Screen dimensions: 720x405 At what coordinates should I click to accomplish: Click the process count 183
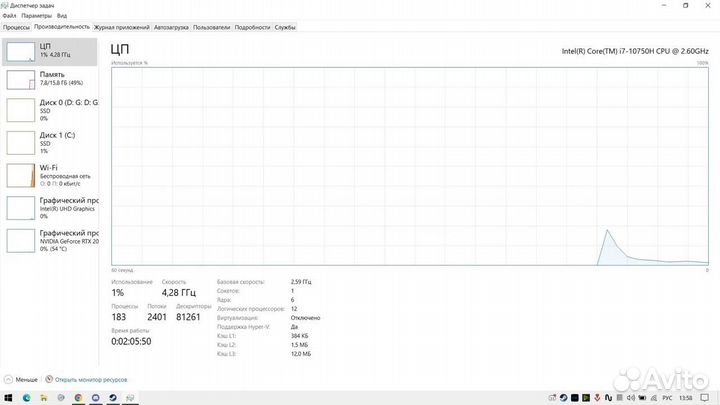pos(118,317)
